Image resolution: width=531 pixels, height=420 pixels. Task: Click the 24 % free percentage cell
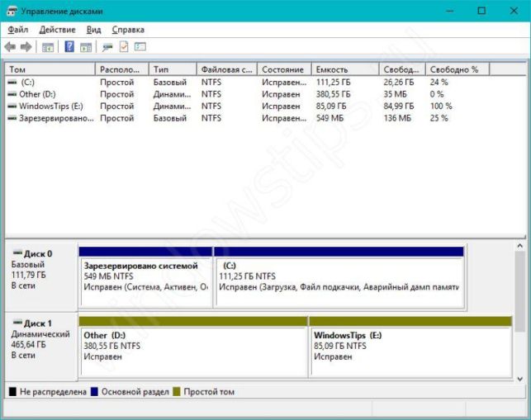439,83
